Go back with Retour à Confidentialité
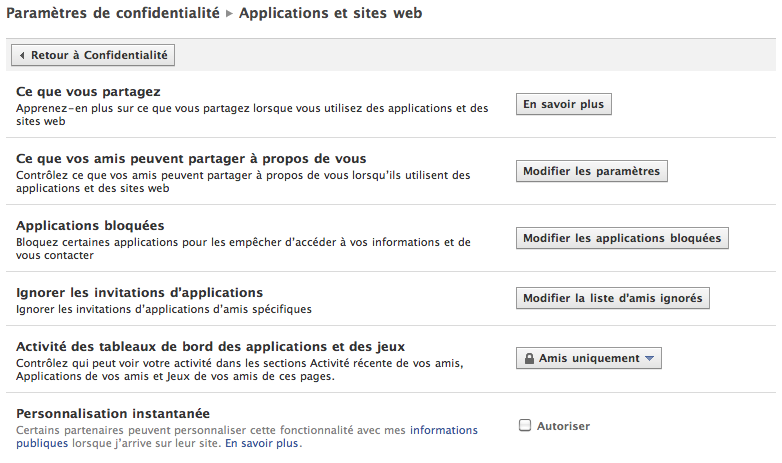The image size is (782, 463). (x=93, y=55)
